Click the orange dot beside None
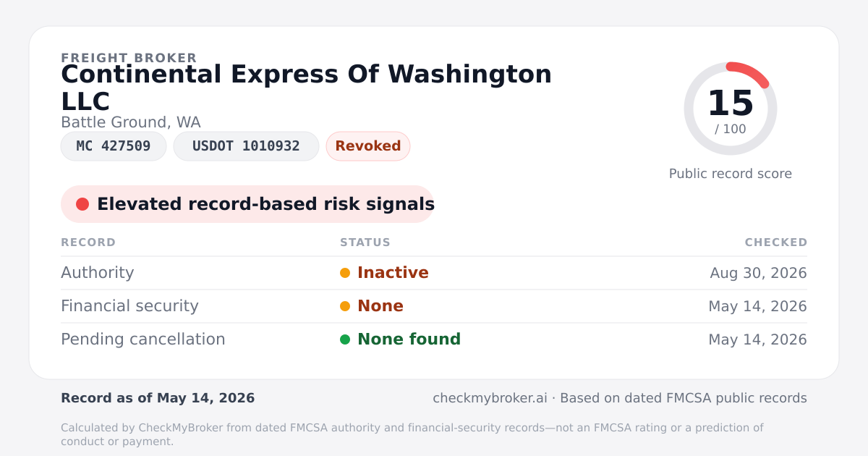 pos(345,306)
